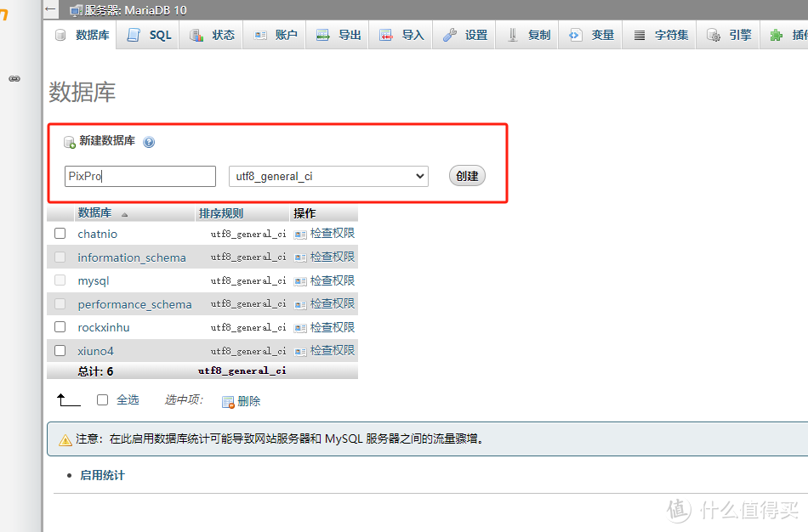
Task: Click the green plugin puzzle icon
Action: 776,35
